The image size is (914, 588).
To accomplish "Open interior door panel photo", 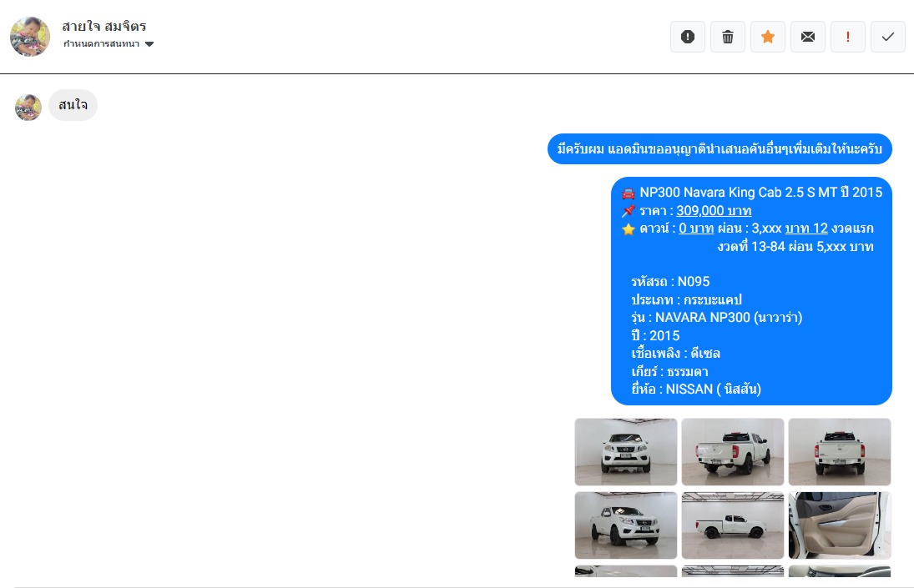I will (x=840, y=525).
